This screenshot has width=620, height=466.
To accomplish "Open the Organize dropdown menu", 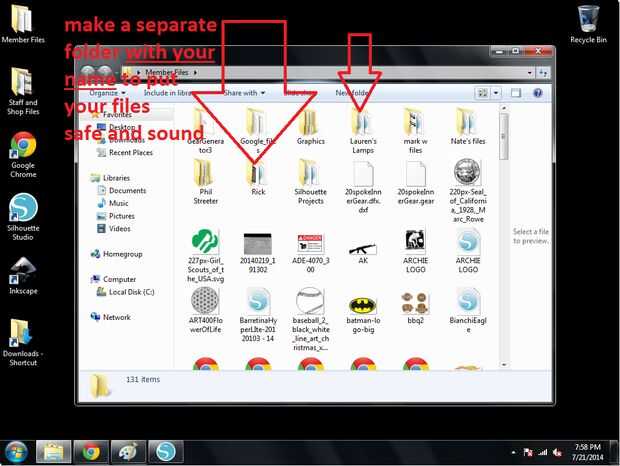I will click(x=107, y=93).
